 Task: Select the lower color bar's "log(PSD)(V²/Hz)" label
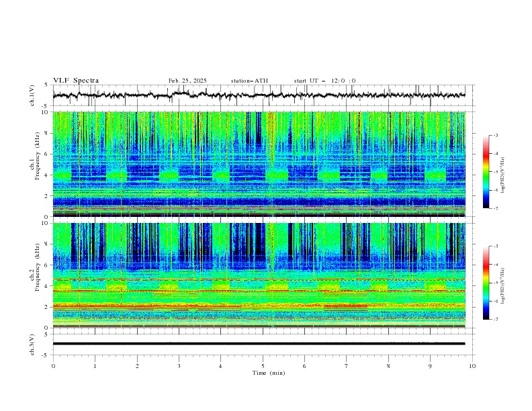coord(503,285)
